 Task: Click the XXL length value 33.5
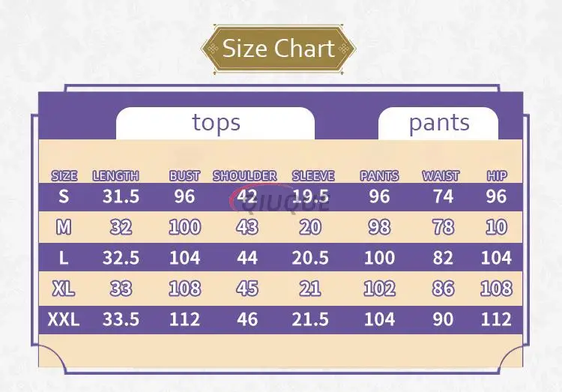(x=121, y=319)
